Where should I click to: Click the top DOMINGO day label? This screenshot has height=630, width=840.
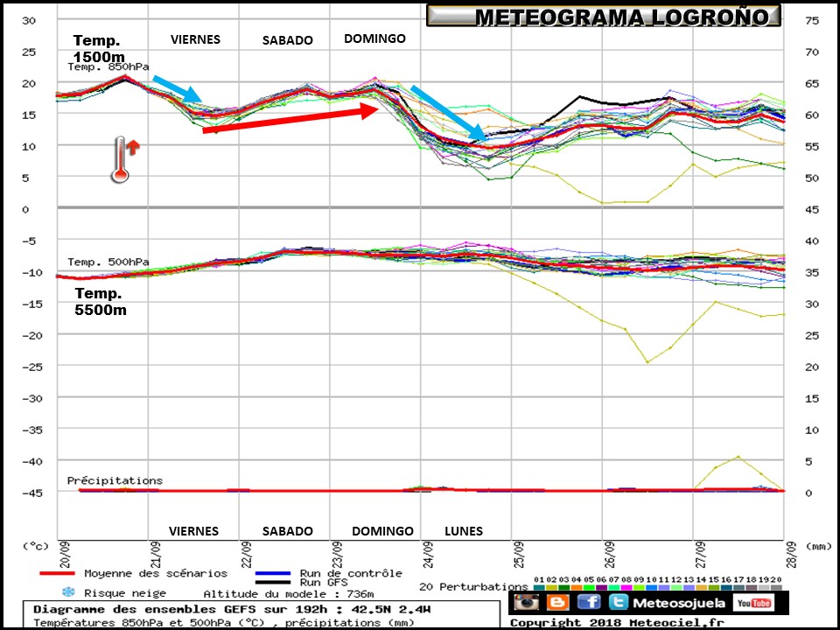point(375,38)
